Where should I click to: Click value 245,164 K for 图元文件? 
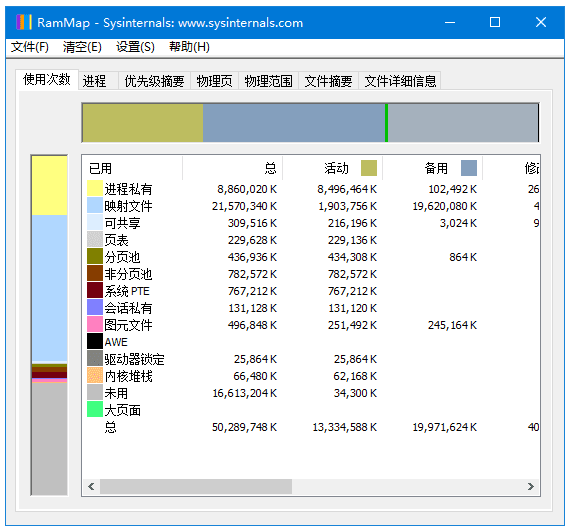[453, 325]
